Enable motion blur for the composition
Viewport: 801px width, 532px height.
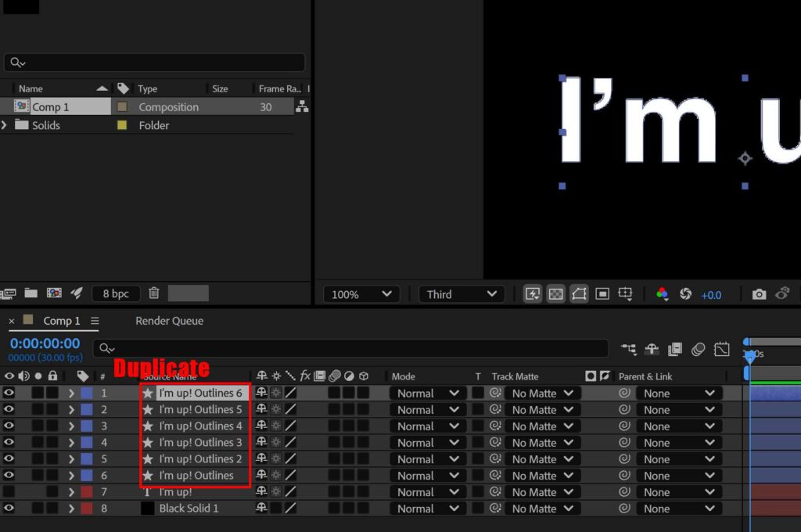pos(698,349)
